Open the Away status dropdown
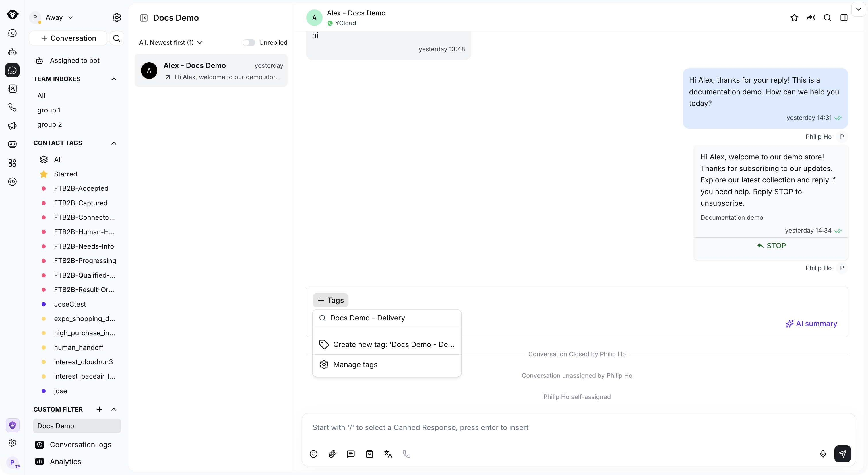The height and width of the screenshot is (475, 868). [59, 17]
